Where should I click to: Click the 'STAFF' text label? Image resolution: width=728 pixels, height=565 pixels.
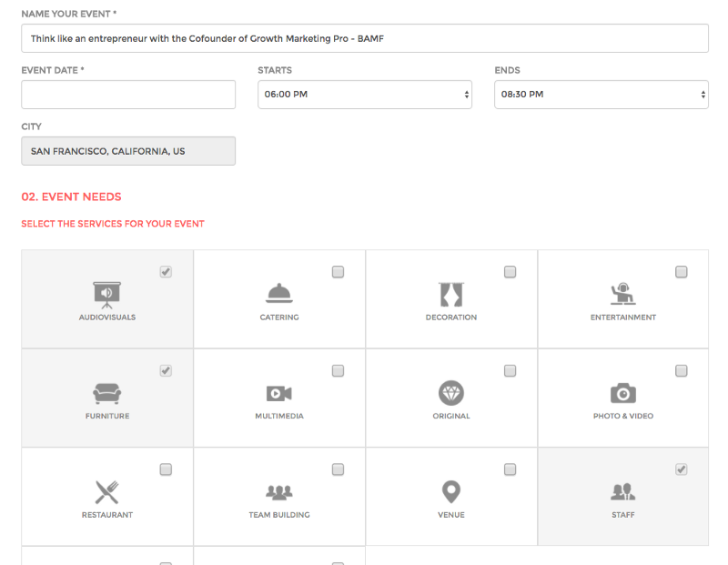pyautogui.click(x=623, y=515)
